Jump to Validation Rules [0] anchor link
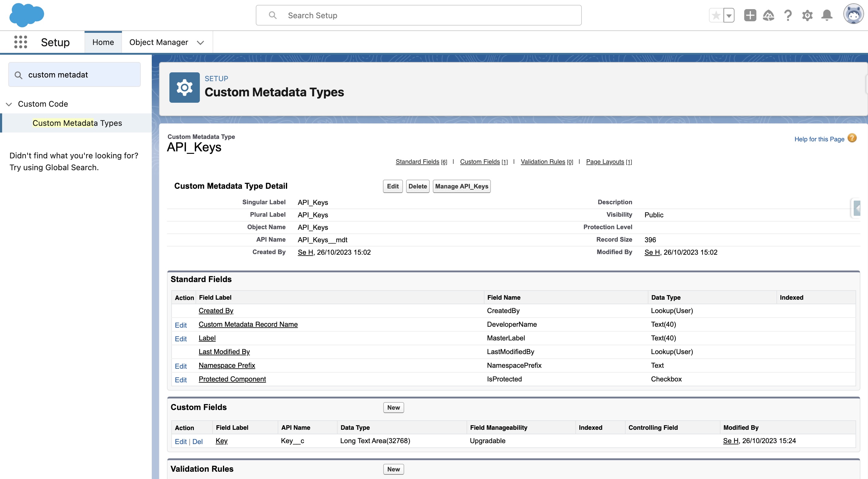 [547, 162]
